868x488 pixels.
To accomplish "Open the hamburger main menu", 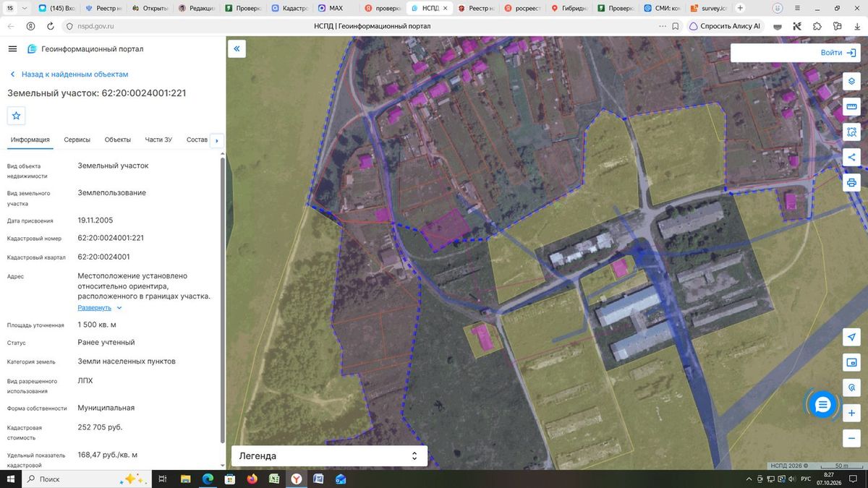I will point(12,49).
